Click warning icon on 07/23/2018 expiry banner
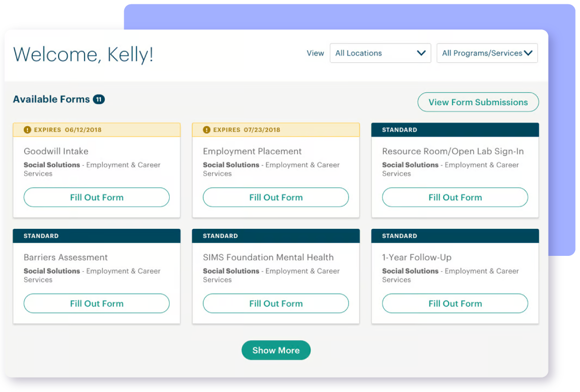The image size is (580, 392). click(207, 130)
